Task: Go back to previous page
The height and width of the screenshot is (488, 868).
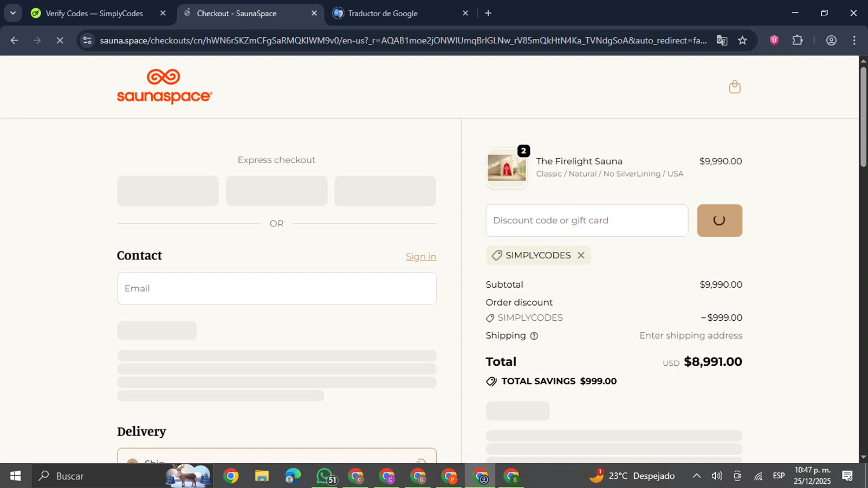Action: coord(14,41)
